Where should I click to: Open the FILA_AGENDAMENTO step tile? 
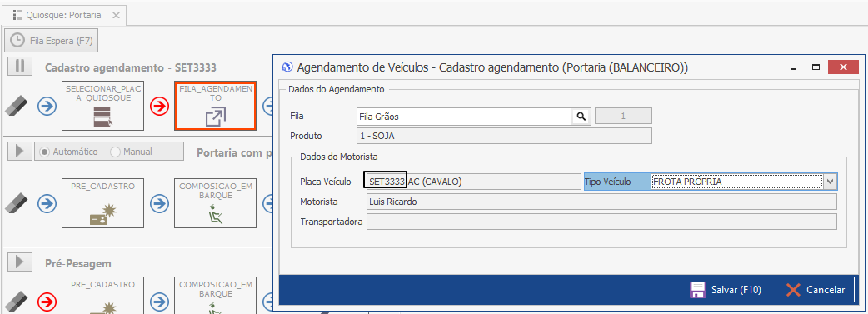(x=216, y=106)
